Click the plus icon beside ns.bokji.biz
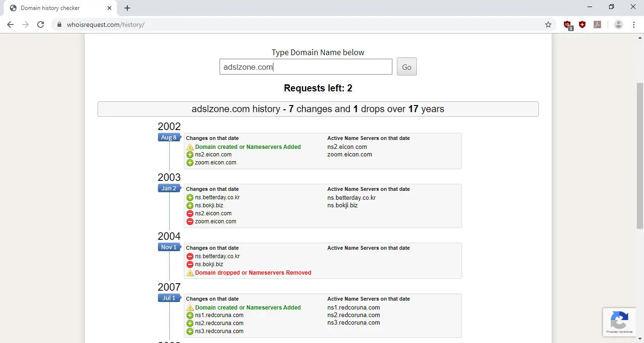The height and width of the screenshot is (343, 644). click(x=190, y=205)
